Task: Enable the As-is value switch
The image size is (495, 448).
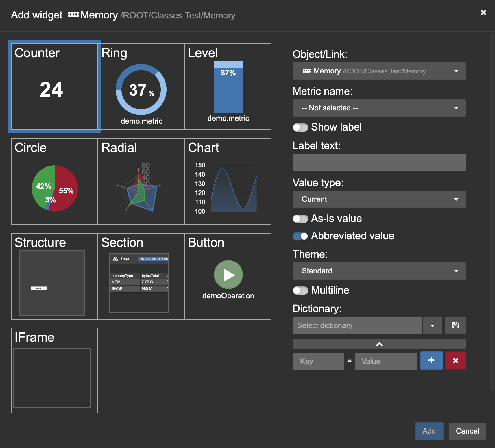Action: point(300,219)
